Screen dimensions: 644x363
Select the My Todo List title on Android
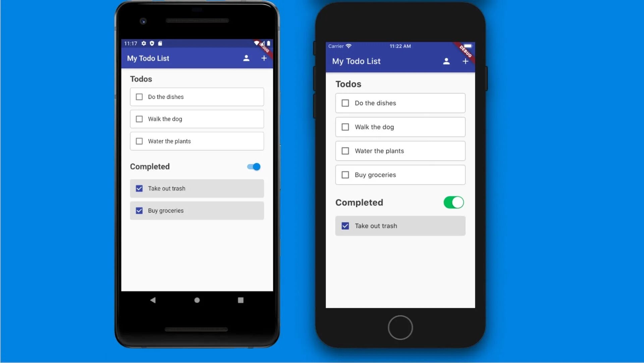pyautogui.click(x=148, y=57)
